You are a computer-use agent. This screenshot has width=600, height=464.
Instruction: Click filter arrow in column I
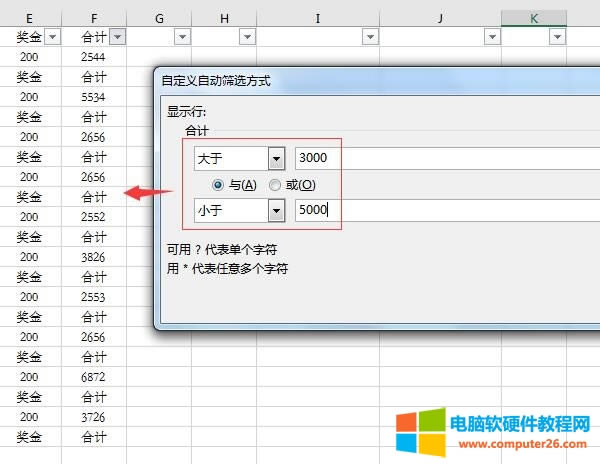pos(370,37)
